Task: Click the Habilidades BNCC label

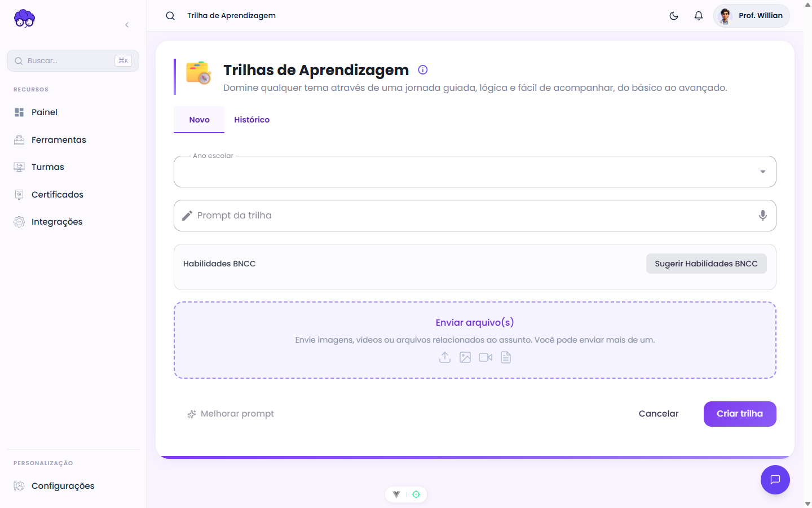Action: (x=219, y=264)
